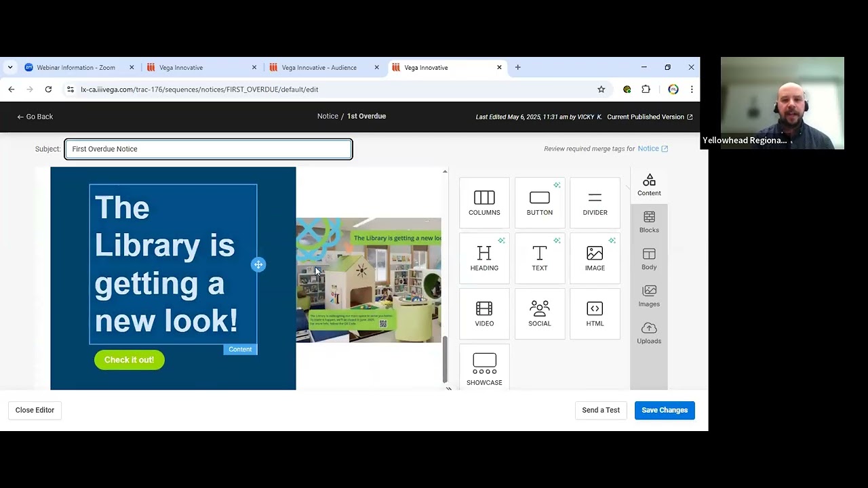Image resolution: width=868 pixels, height=488 pixels.
Task: Click the blue move handle on the heading block
Action: pyautogui.click(x=258, y=265)
